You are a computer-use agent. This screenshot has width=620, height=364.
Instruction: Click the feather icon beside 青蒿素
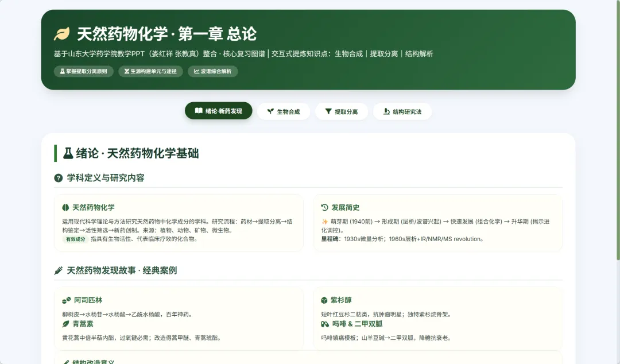pos(65,324)
